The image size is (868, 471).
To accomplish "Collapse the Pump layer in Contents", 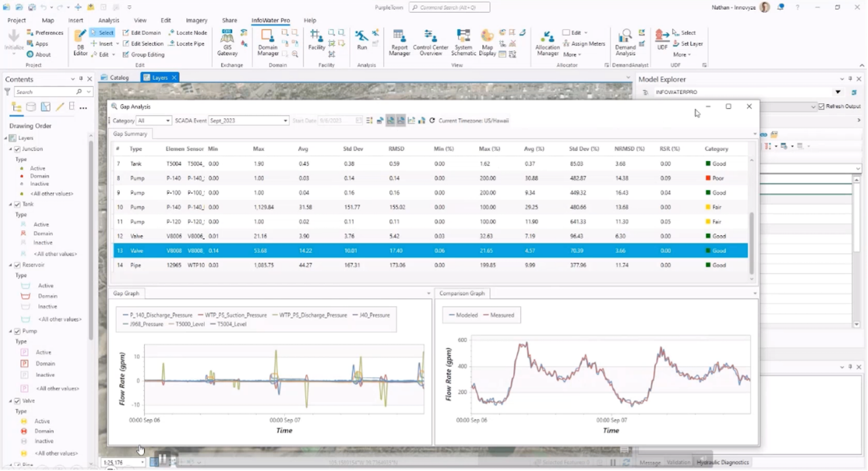I will (x=10, y=332).
